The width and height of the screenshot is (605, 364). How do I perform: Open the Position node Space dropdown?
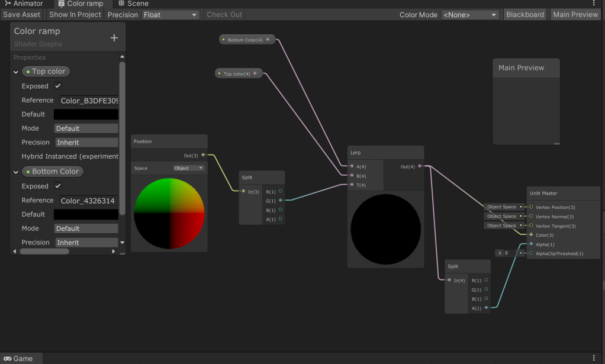(188, 168)
